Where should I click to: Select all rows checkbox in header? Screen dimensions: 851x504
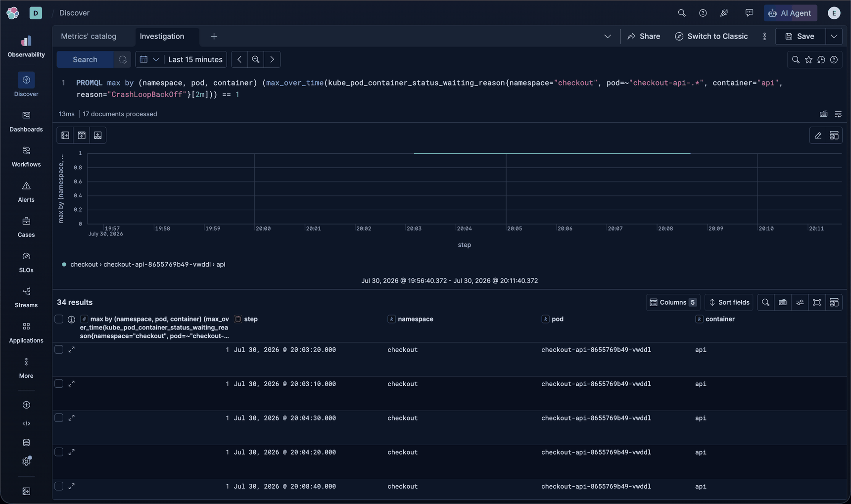tap(59, 319)
